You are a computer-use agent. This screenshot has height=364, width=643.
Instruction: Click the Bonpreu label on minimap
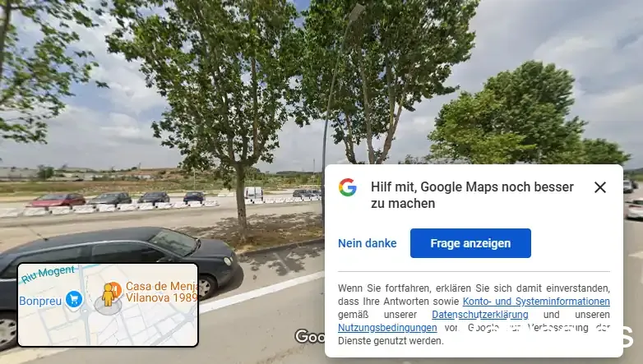point(40,301)
